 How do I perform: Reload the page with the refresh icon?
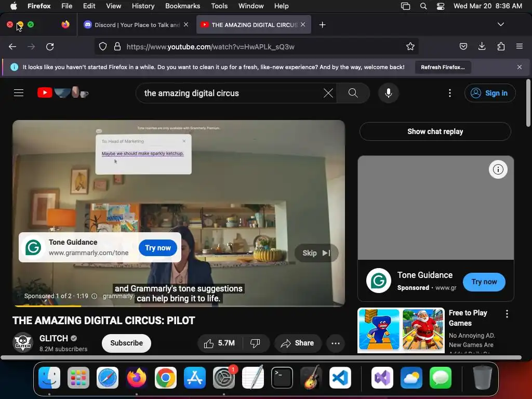click(50, 47)
